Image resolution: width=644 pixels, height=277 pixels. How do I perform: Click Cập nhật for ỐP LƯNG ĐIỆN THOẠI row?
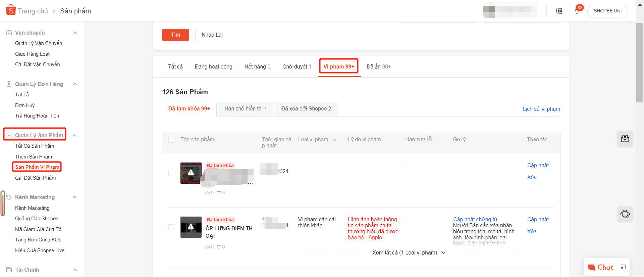pyautogui.click(x=538, y=219)
